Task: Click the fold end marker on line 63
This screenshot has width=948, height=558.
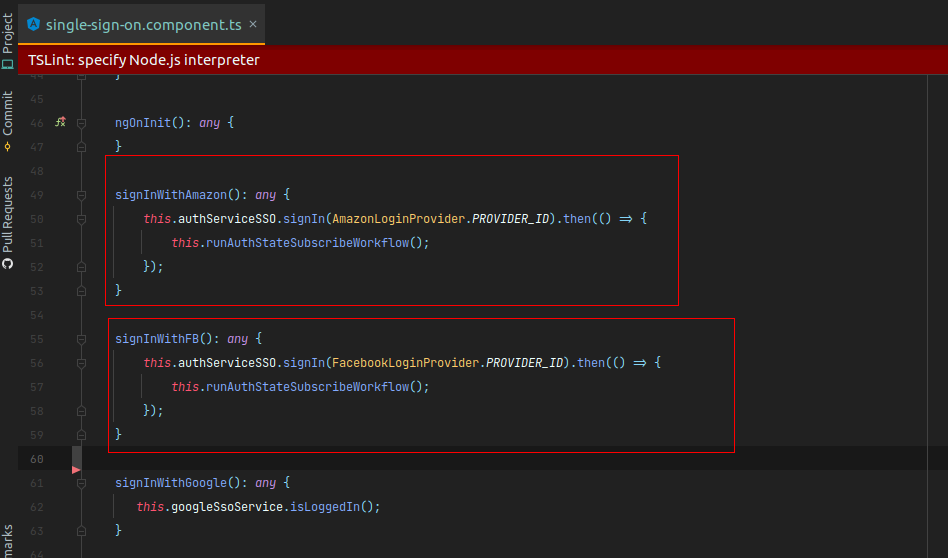Action: point(81,531)
